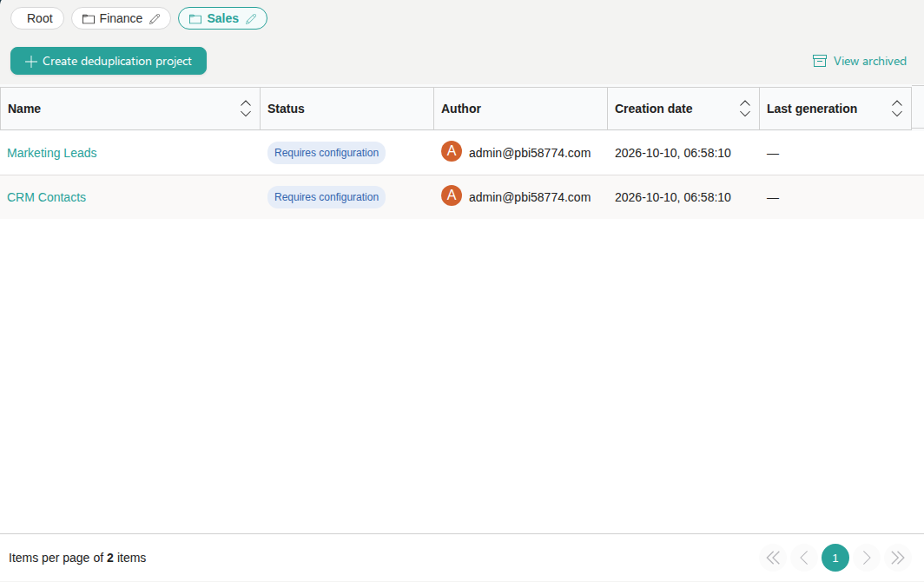Click the folder icon in Finance chip
924x582 pixels.
[x=89, y=19]
